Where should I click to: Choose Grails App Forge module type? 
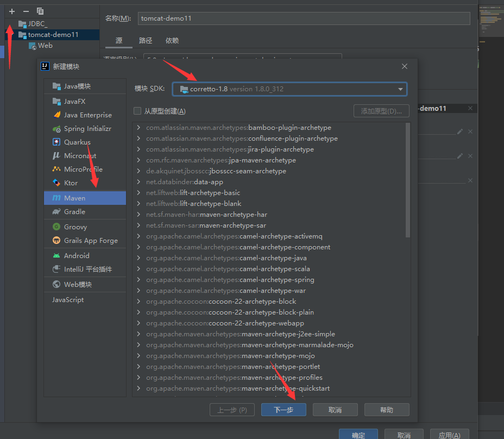tap(85, 241)
